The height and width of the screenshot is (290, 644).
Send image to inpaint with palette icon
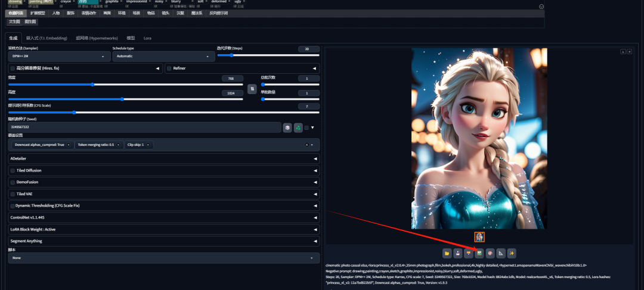tap(490, 254)
